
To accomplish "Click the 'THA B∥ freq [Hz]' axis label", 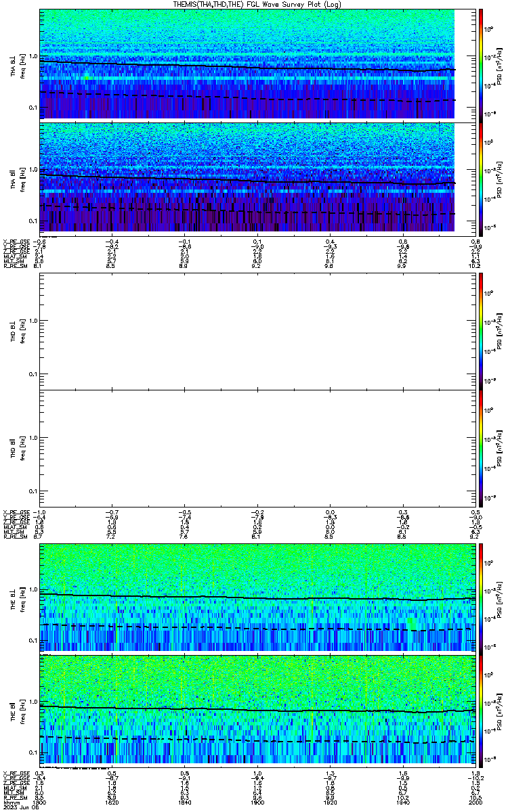I will coord(18,179).
